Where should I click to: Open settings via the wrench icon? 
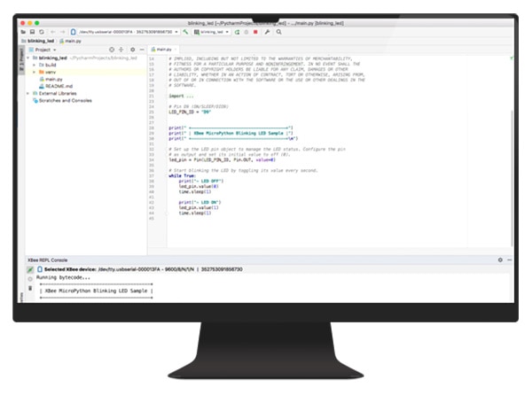[x=267, y=31]
